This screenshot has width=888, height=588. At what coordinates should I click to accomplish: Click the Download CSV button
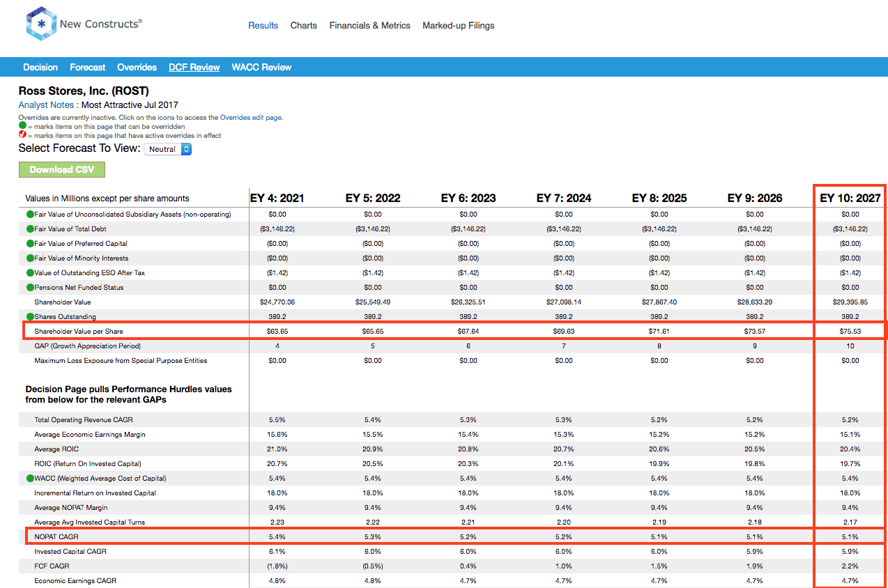pyautogui.click(x=61, y=169)
